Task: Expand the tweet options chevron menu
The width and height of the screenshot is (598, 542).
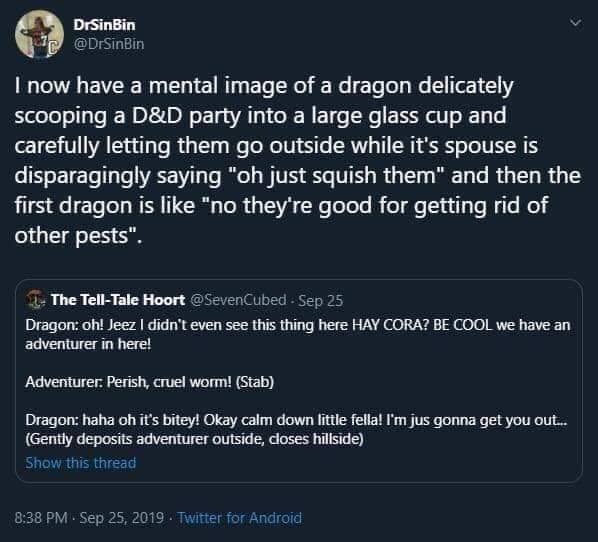Action: (575, 23)
